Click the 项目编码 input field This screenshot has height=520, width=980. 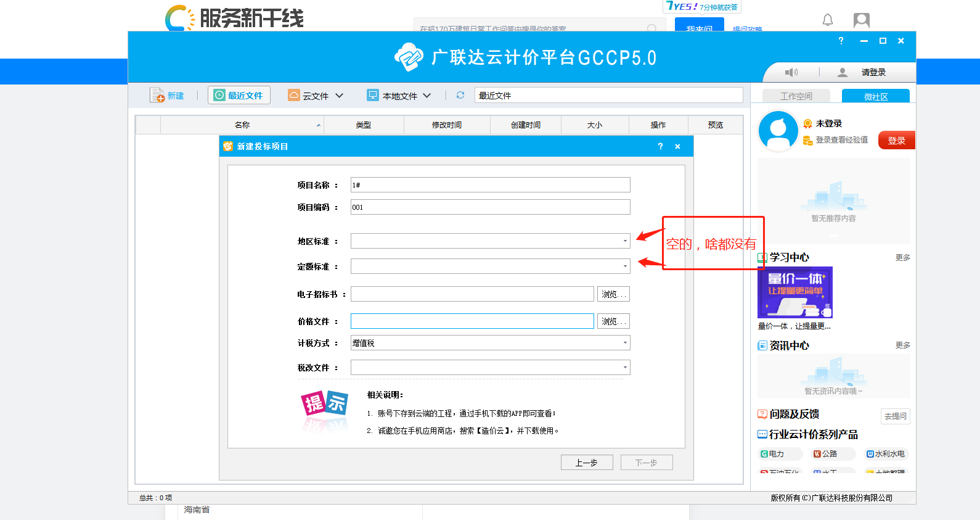490,207
